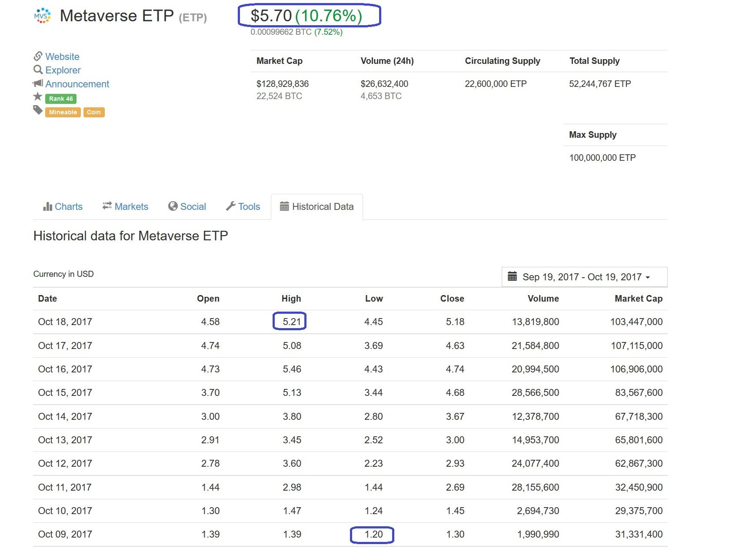Click the 106,906,000 market cap cell
Viewport: 756px width, 548px height.
pyautogui.click(x=636, y=369)
